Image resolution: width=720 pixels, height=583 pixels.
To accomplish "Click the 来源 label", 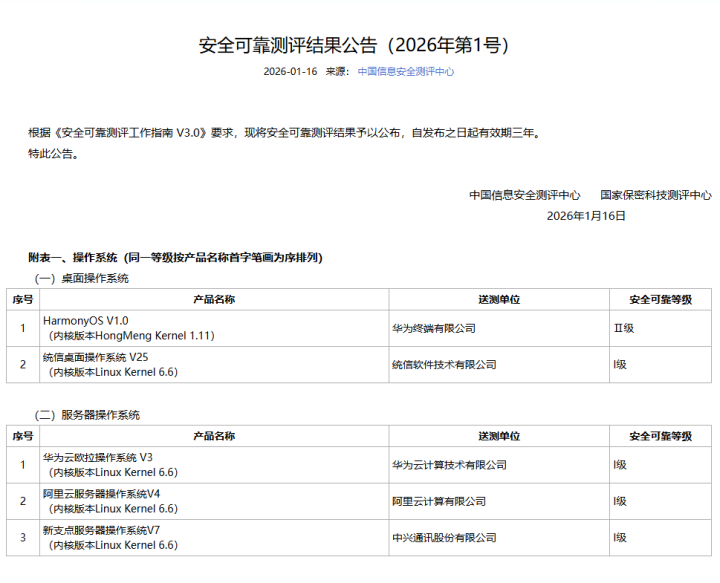I will [x=337, y=72].
